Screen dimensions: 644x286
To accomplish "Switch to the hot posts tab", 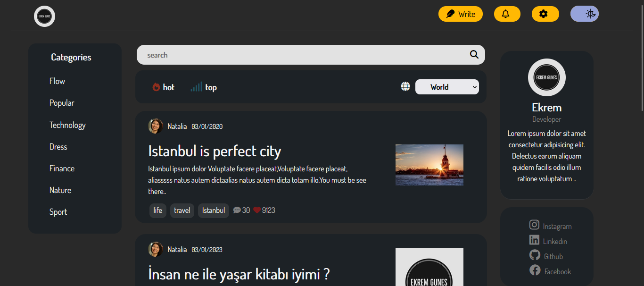I will coord(163,87).
